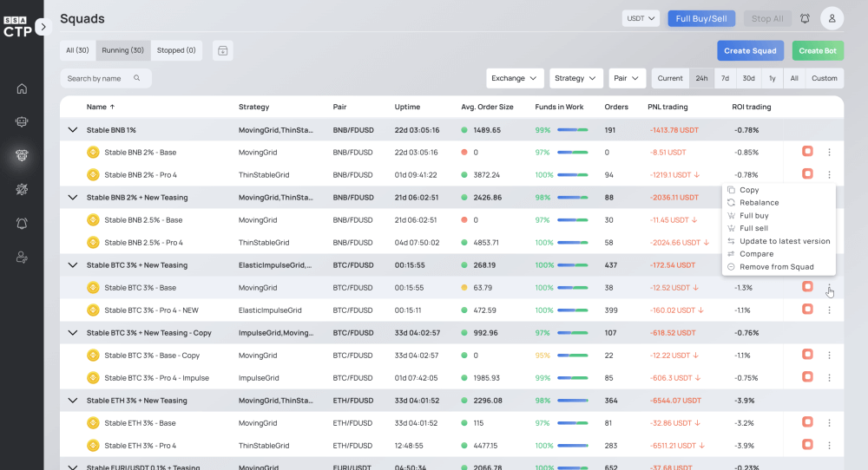Select the 7d time range

[x=725, y=78]
